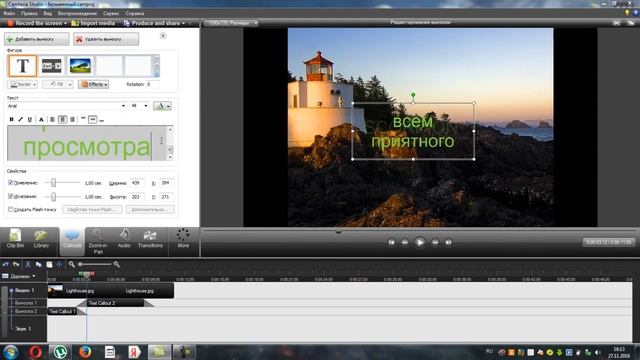This screenshot has height=360, width=640.
Task: Play the video preview
Action: [420, 242]
